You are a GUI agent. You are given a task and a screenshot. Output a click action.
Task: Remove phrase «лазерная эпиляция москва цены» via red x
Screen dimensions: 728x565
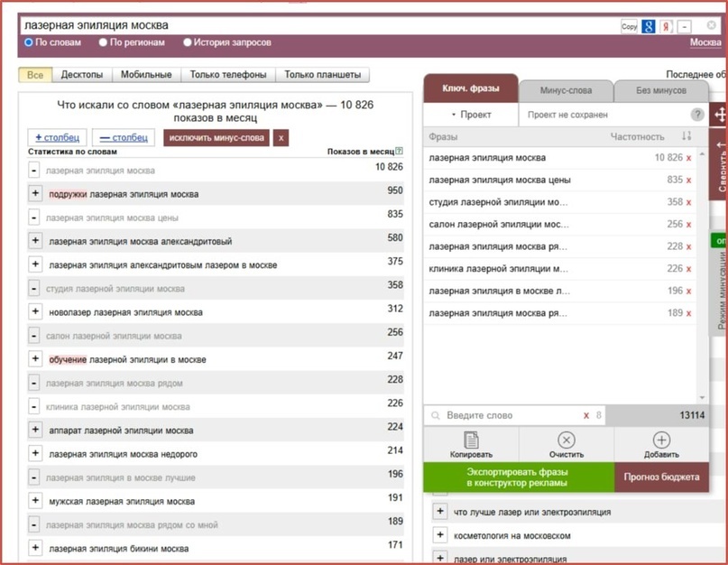(x=688, y=181)
